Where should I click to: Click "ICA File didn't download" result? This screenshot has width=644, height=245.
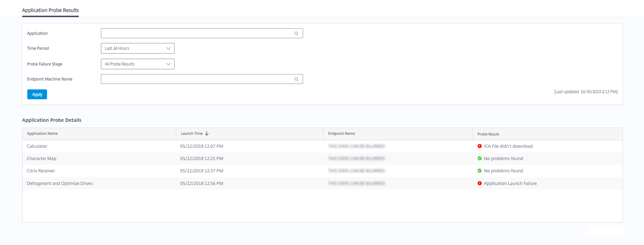coord(508,146)
